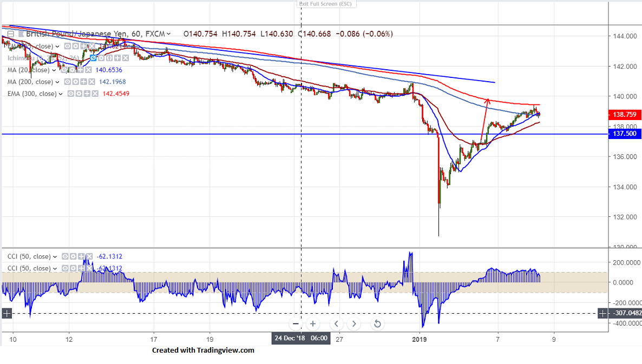642x364 pixels.
Task: Zoom out the chart with minus button
Action: click(296, 324)
